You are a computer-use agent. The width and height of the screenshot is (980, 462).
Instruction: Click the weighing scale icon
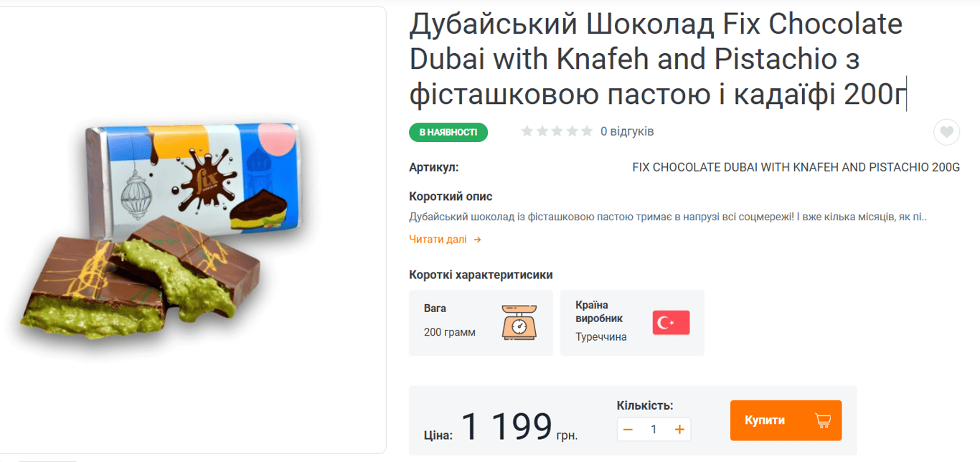[x=519, y=323]
